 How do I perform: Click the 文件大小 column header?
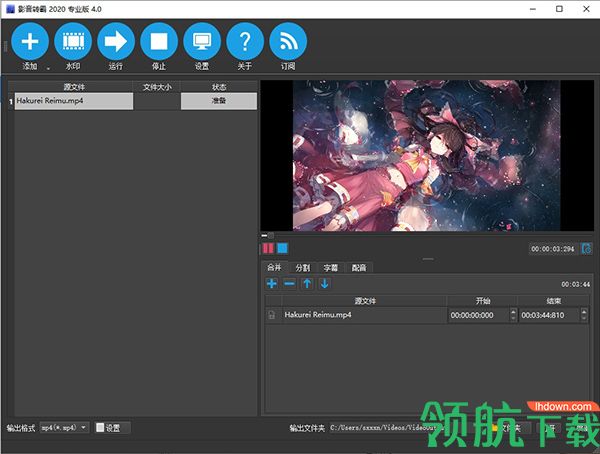157,87
